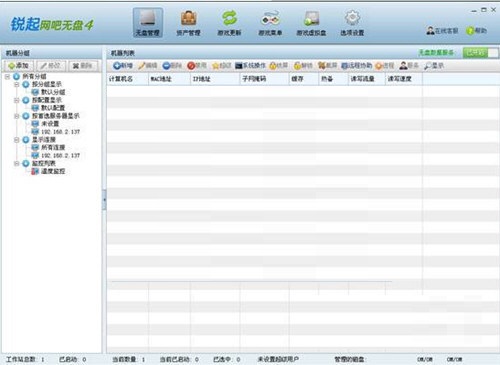Select 未设置 under preferred server

pyautogui.click(x=50, y=124)
